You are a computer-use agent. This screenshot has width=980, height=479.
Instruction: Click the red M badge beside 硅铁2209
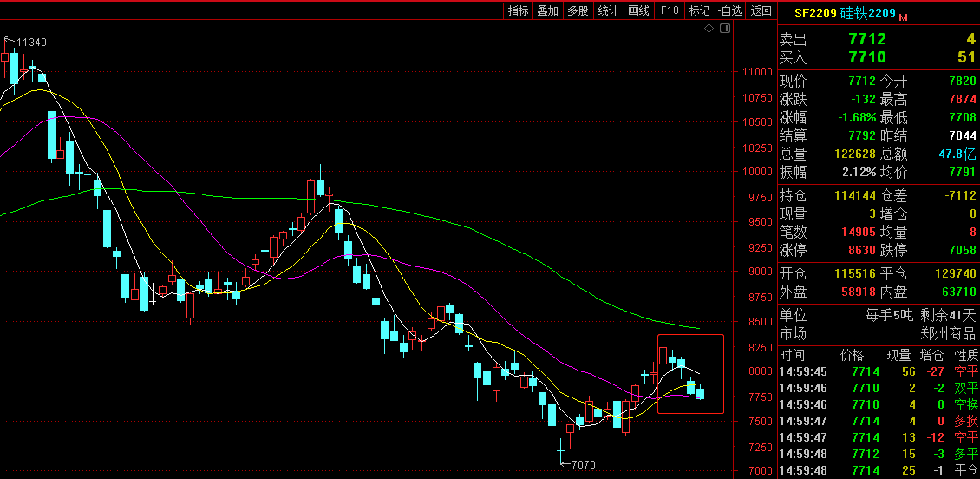coord(903,16)
